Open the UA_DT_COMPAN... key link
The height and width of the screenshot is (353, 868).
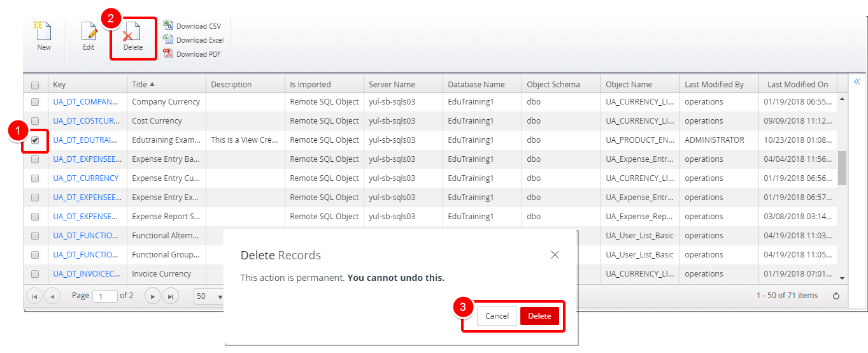tap(86, 102)
